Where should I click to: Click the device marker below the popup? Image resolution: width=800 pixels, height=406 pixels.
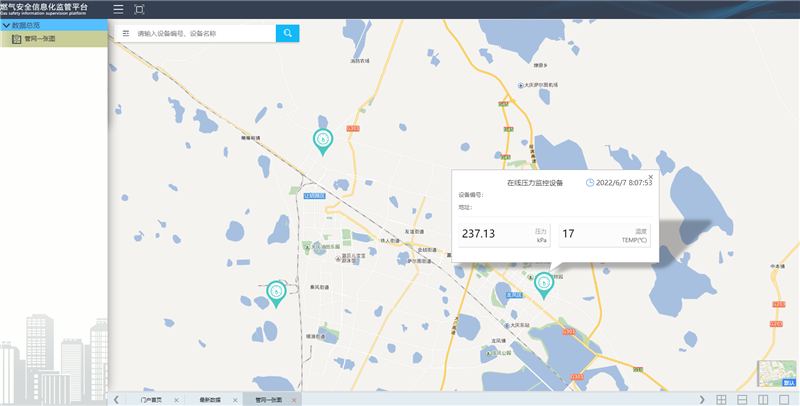543,284
